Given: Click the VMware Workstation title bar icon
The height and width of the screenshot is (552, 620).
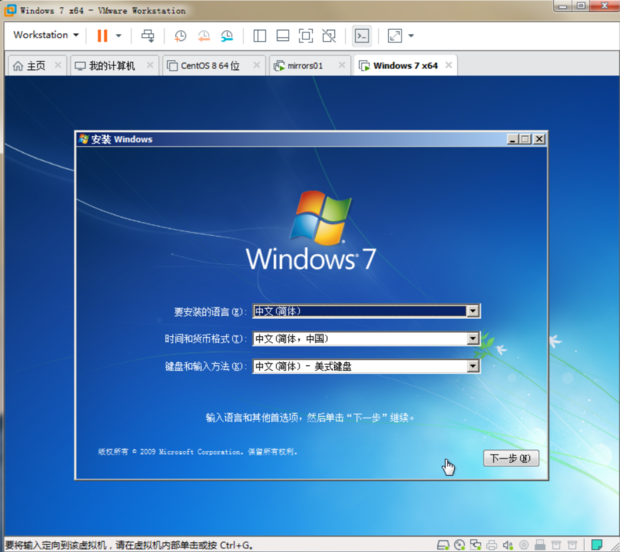Looking at the screenshot, I should pyautogui.click(x=10, y=10).
